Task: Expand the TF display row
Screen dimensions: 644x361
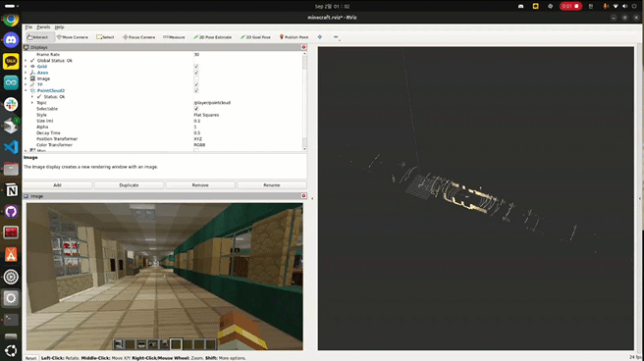Action: tap(26, 84)
